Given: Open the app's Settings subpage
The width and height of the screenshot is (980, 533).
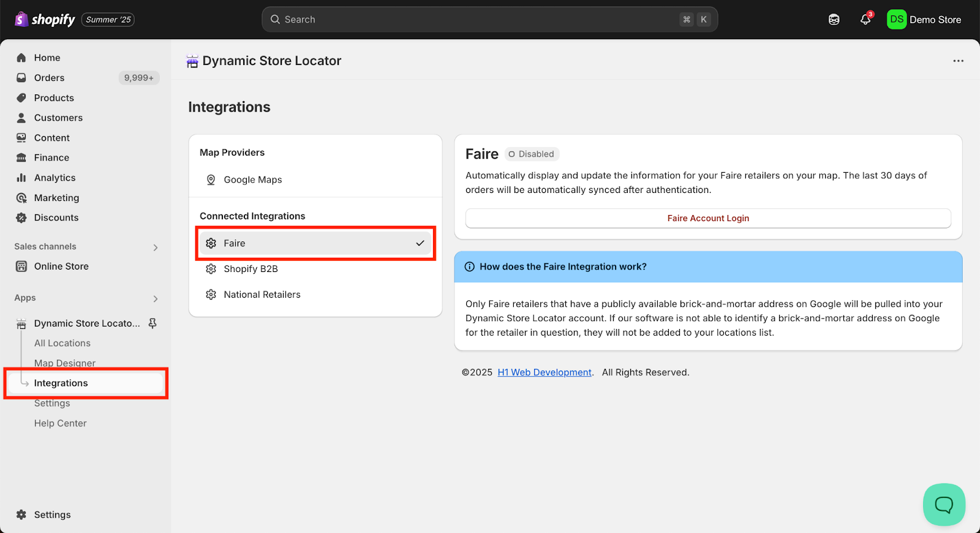Looking at the screenshot, I should (x=52, y=403).
